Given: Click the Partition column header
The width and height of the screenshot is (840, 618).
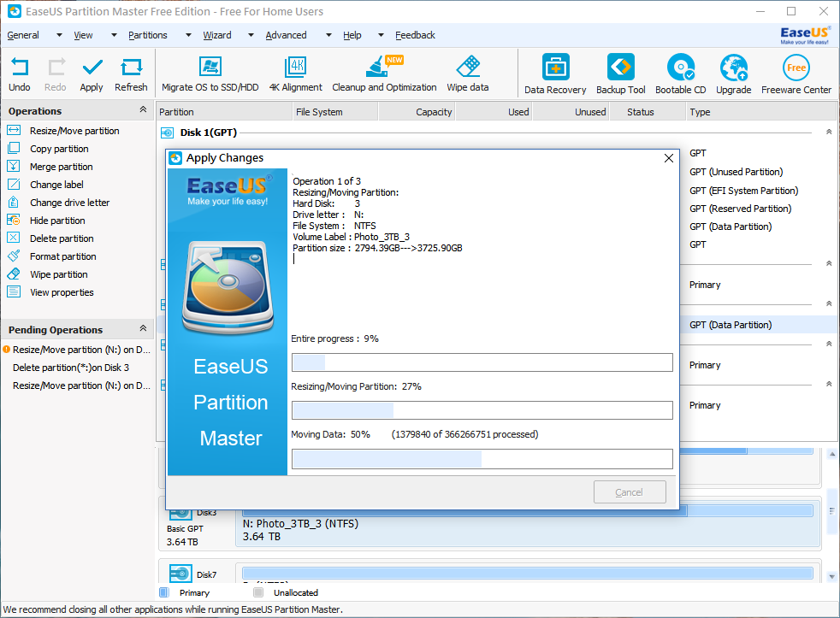Looking at the screenshot, I should click(x=224, y=112).
